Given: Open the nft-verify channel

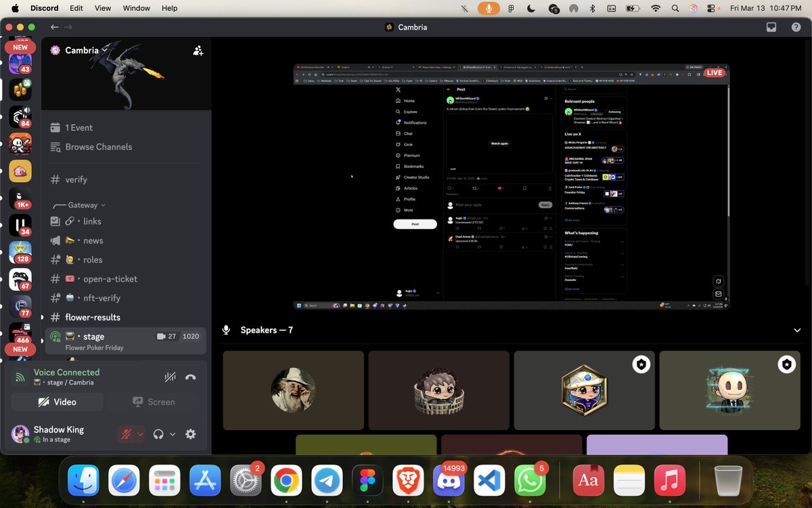Looking at the screenshot, I should 126,298.
